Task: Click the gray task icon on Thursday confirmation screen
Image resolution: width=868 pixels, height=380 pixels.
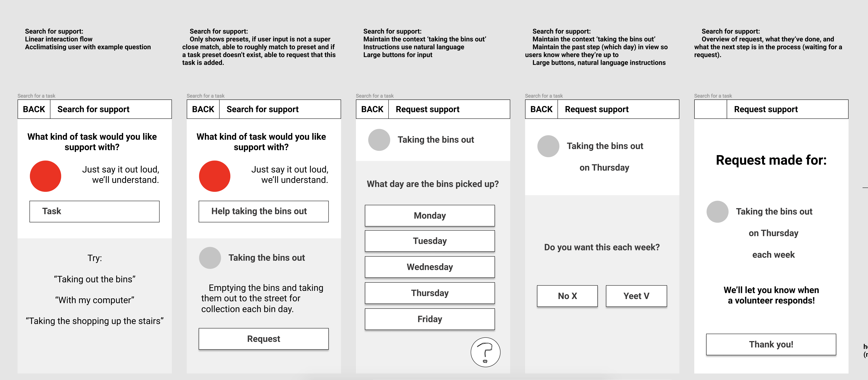Action: pyautogui.click(x=549, y=146)
